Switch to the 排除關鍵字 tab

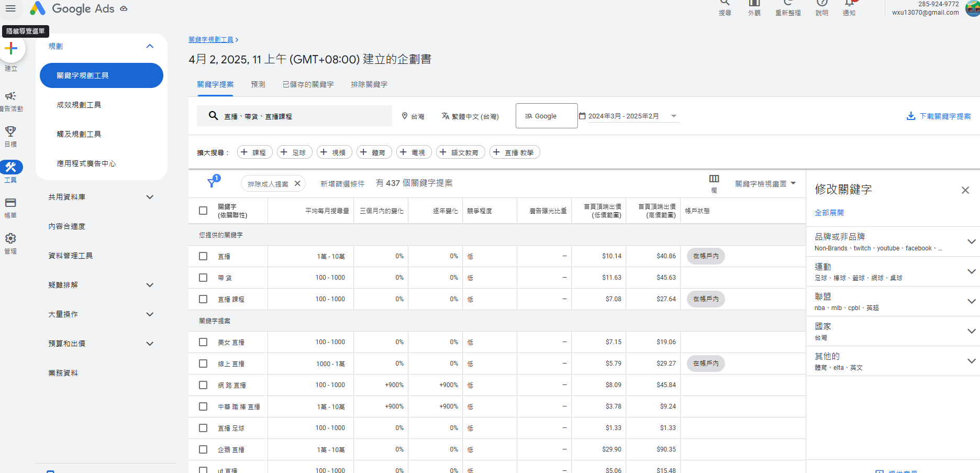tap(369, 84)
